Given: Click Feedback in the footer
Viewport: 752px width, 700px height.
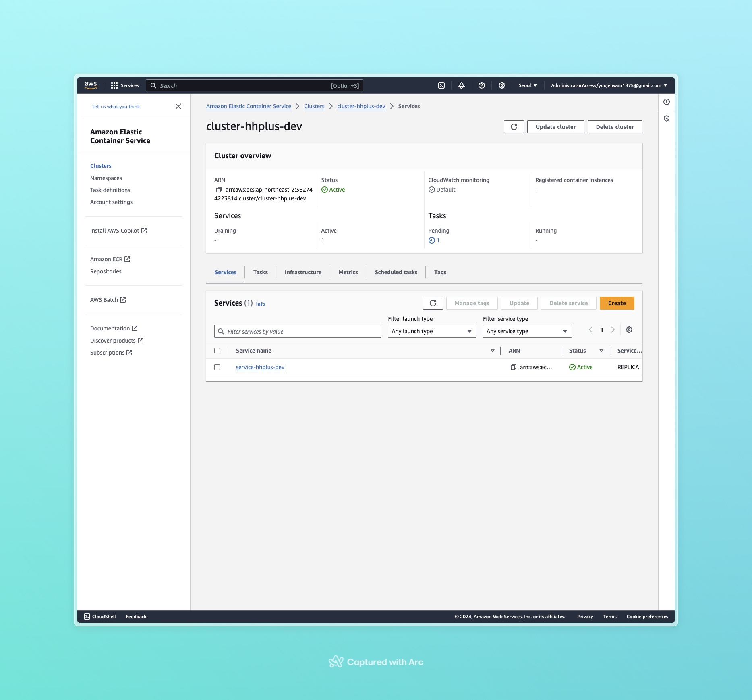Looking at the screenshot, I should (x=136, y=617).
